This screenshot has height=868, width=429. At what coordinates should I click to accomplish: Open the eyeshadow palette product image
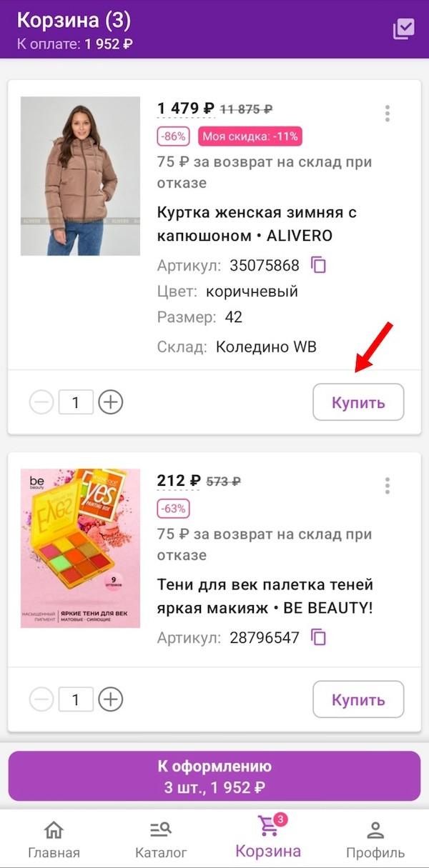(80, 548)
